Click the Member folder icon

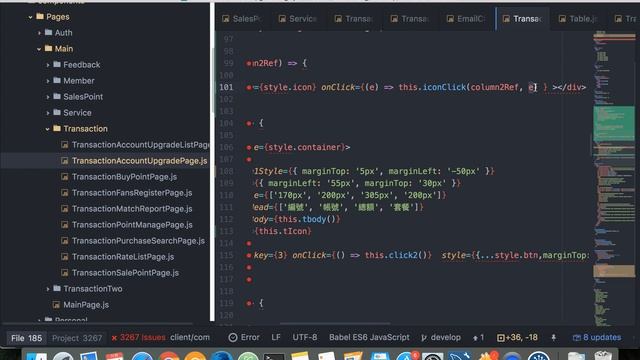coord(57,80)
